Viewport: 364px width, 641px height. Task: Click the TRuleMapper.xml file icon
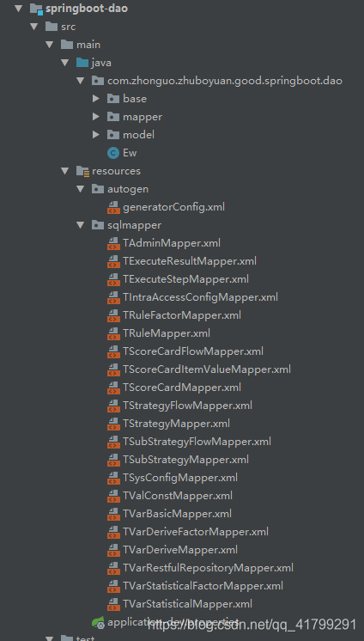[x=113, y=333]
